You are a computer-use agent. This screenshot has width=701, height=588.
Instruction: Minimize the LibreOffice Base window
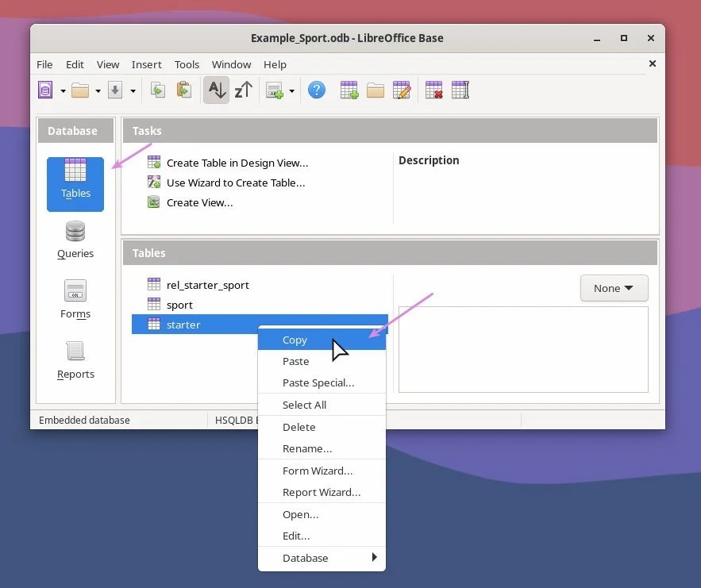tap(597, 39)
